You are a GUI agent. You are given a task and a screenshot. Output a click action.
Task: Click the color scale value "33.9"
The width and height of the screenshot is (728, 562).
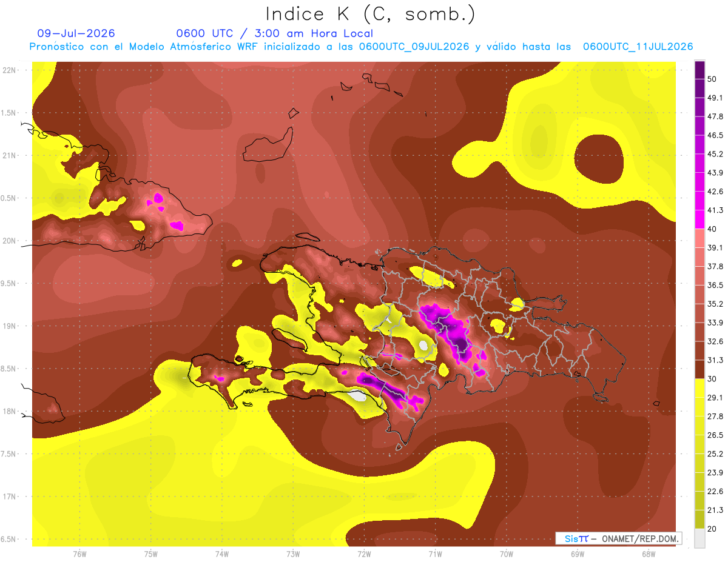click(x=715, y=323)
